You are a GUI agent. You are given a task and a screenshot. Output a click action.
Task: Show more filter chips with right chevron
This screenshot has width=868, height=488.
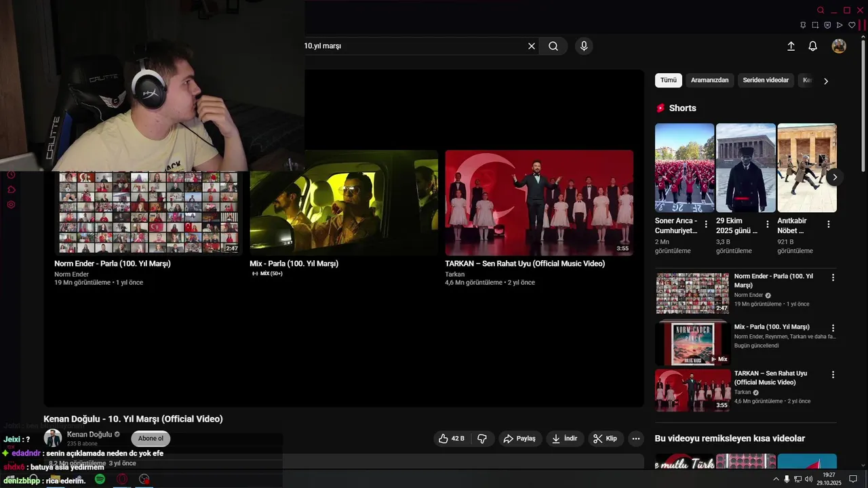click(825, 81)
